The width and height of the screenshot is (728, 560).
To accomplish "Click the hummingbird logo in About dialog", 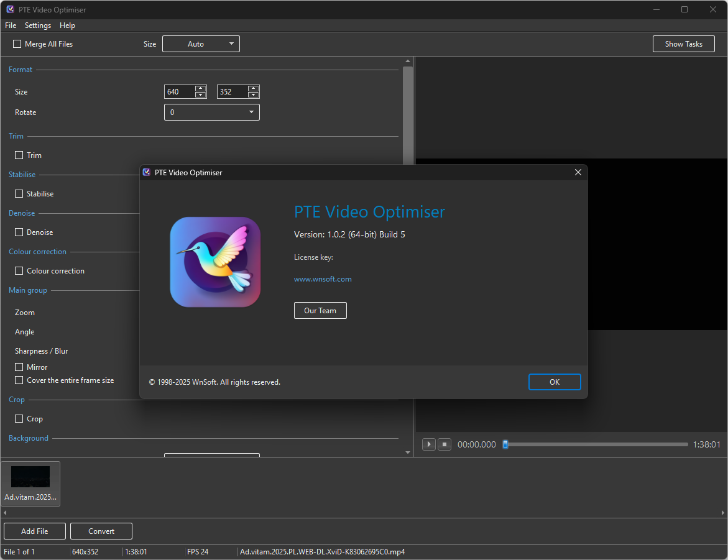I will (x=215, y=262).
